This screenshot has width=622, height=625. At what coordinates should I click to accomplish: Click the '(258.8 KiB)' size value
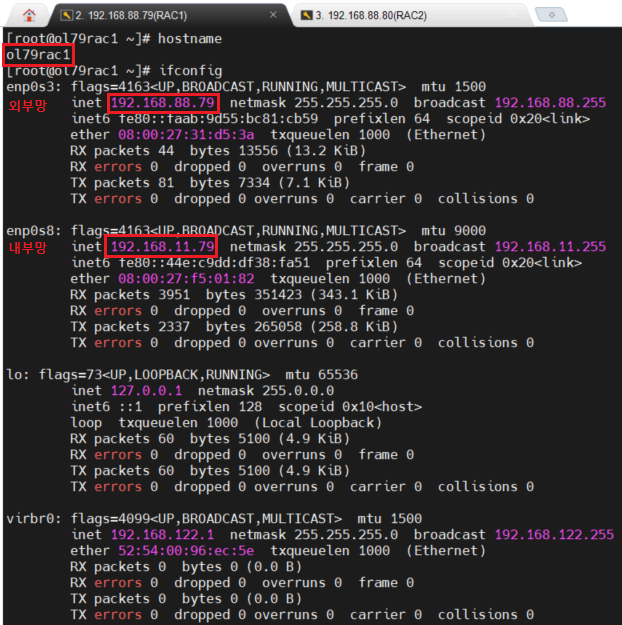pyautogui.click(x=354, y=327)
